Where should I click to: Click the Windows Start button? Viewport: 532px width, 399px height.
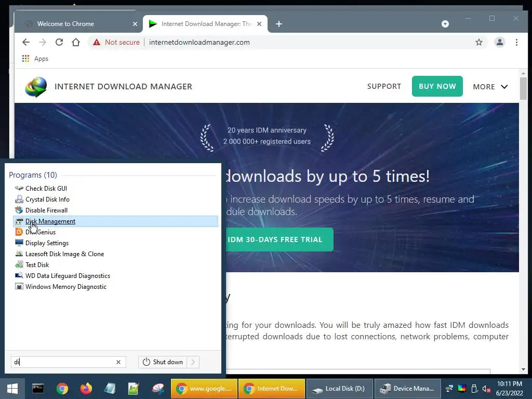point(12,389)
